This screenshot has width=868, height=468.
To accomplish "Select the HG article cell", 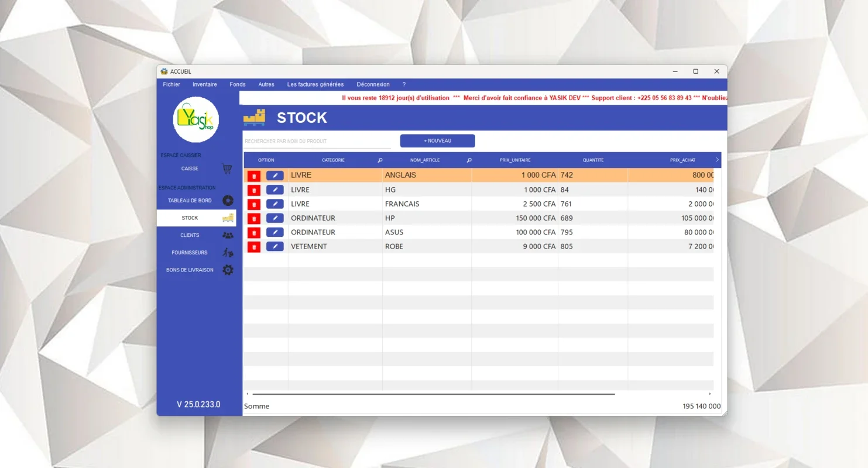I will 427,190.
